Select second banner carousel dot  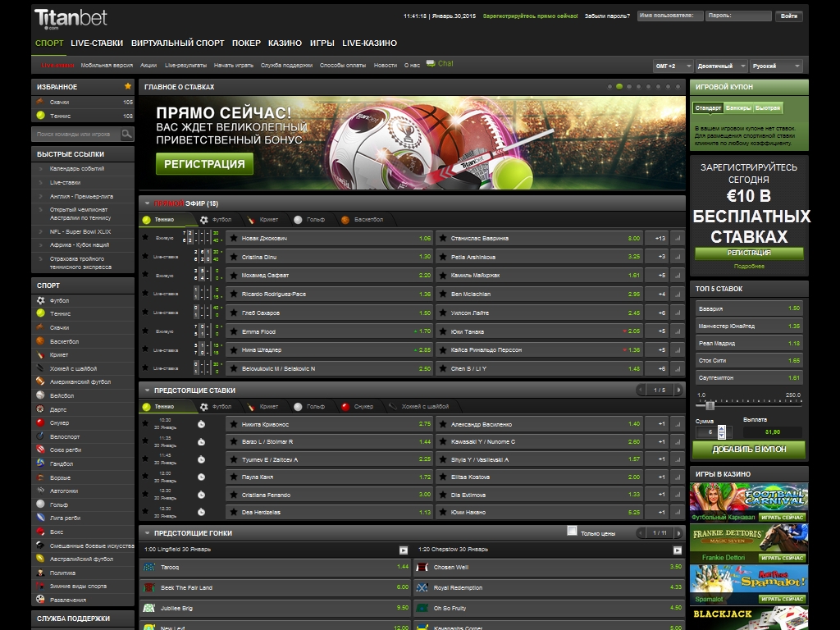pos(619,86)
